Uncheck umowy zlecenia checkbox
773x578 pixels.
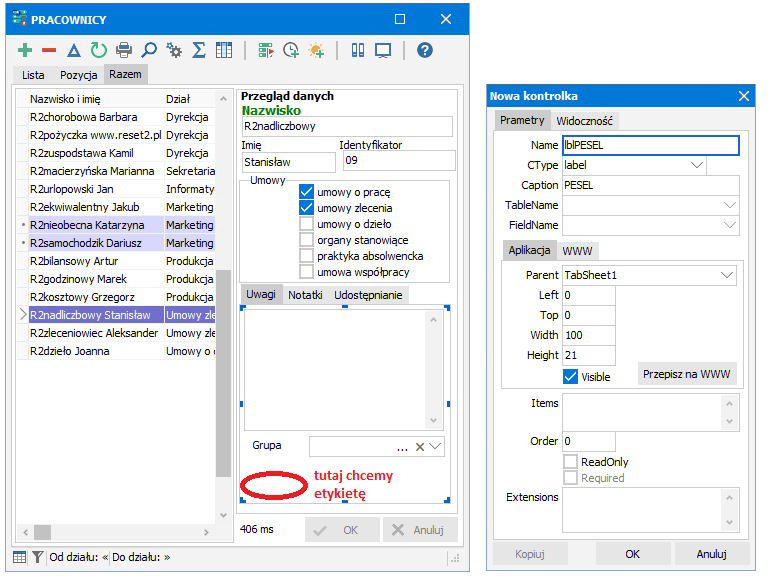[306, 208]
